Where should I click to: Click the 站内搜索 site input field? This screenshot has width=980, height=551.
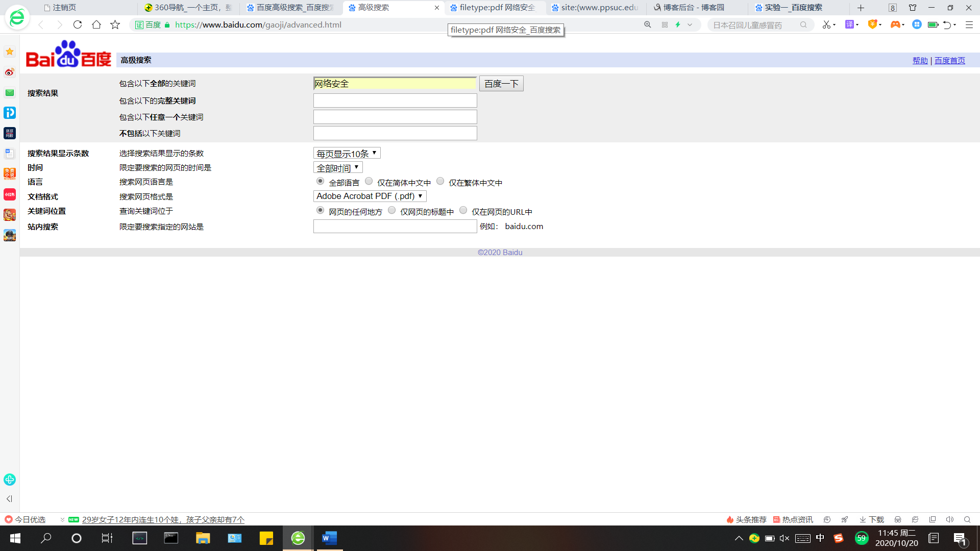pos(395,227)
